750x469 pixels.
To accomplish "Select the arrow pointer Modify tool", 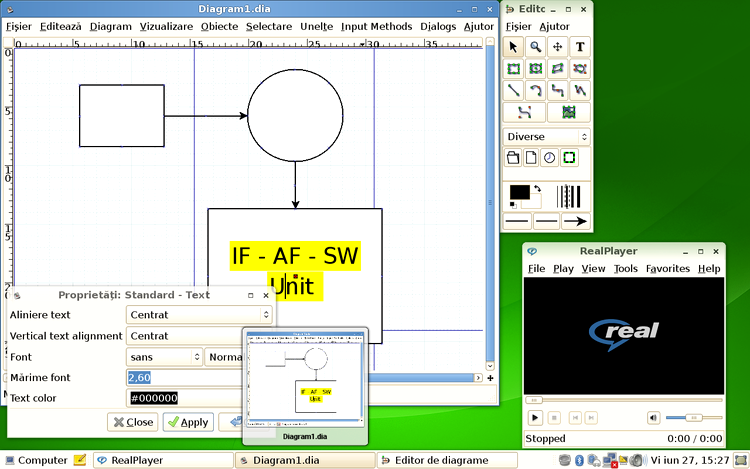I will click(x=513, y=47).
